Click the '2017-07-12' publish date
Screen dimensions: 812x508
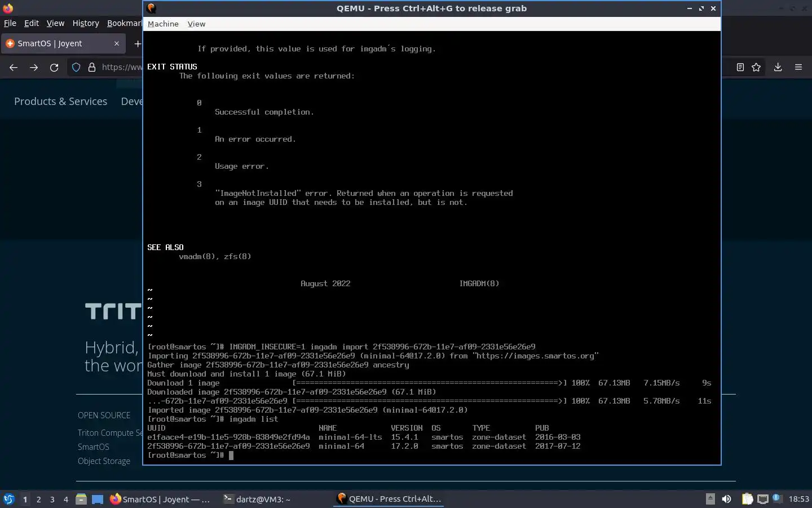[x=558, y=446]
